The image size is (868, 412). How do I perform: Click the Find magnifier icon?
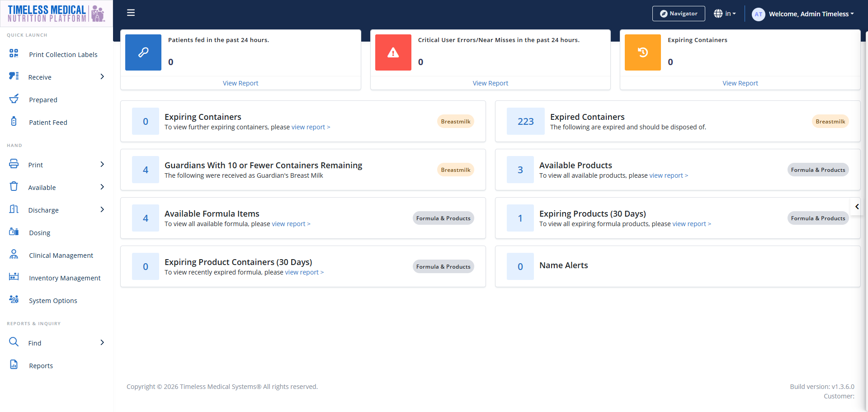[x=14, y=342]
